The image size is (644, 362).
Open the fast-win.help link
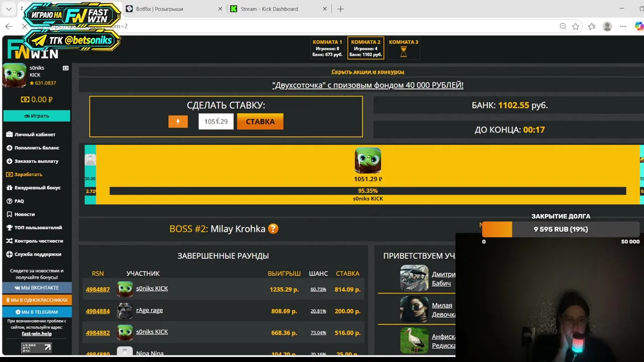tap(37, 334)
